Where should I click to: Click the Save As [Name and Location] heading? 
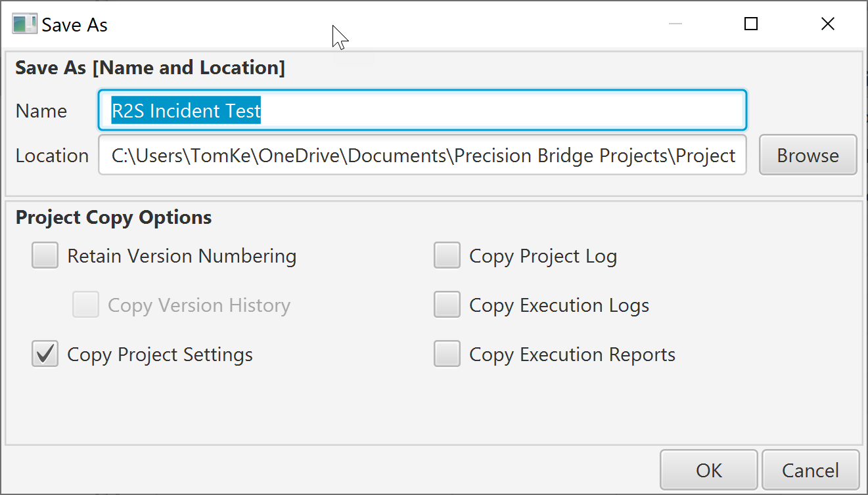point(150,68)
